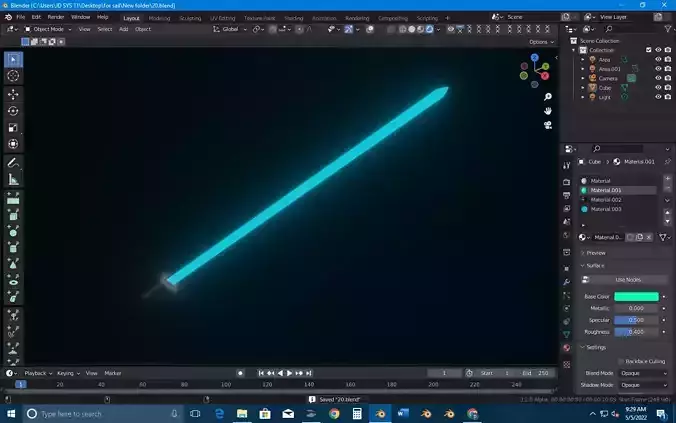Uncheck the Collection exclude checkbox
This screenshot has width=676, height=423.
pos(648,50)
